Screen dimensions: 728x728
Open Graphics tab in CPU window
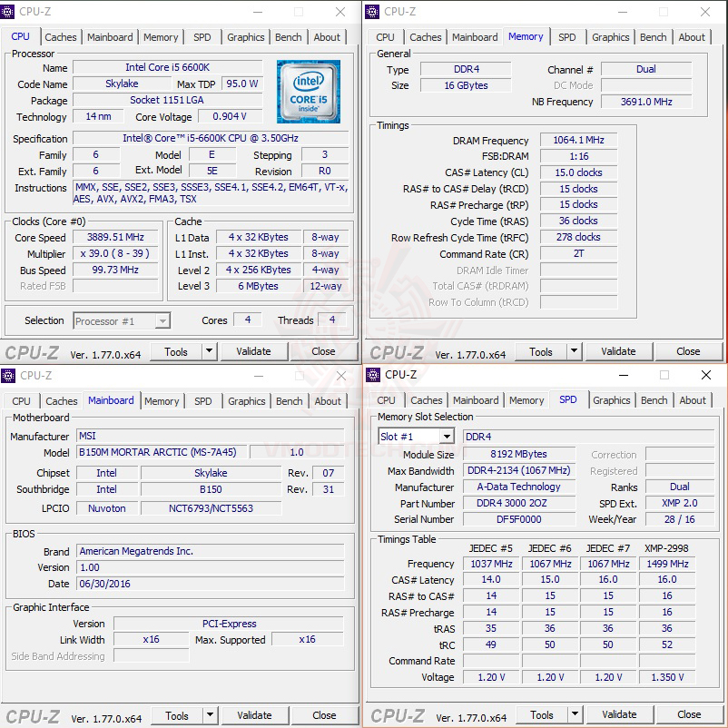click(x=246, y=37)
